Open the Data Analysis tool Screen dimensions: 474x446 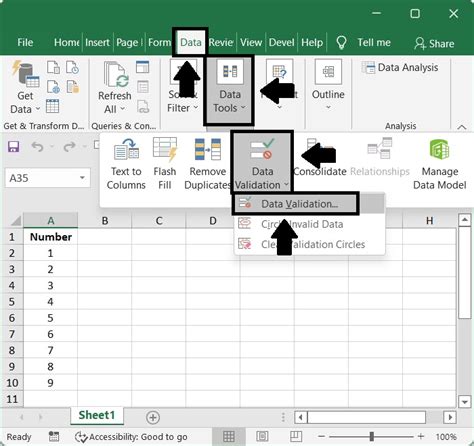pos(400,68)
